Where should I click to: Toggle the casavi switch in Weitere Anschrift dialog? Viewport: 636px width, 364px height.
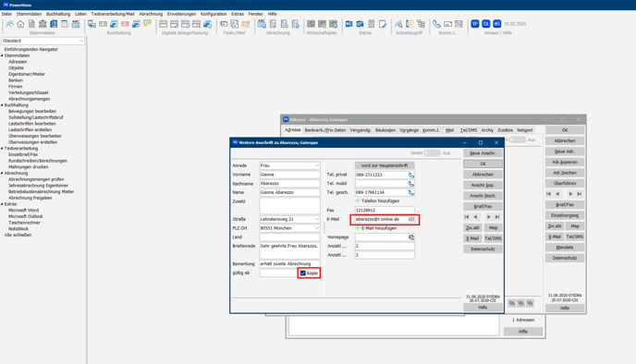tap(433, 153)
